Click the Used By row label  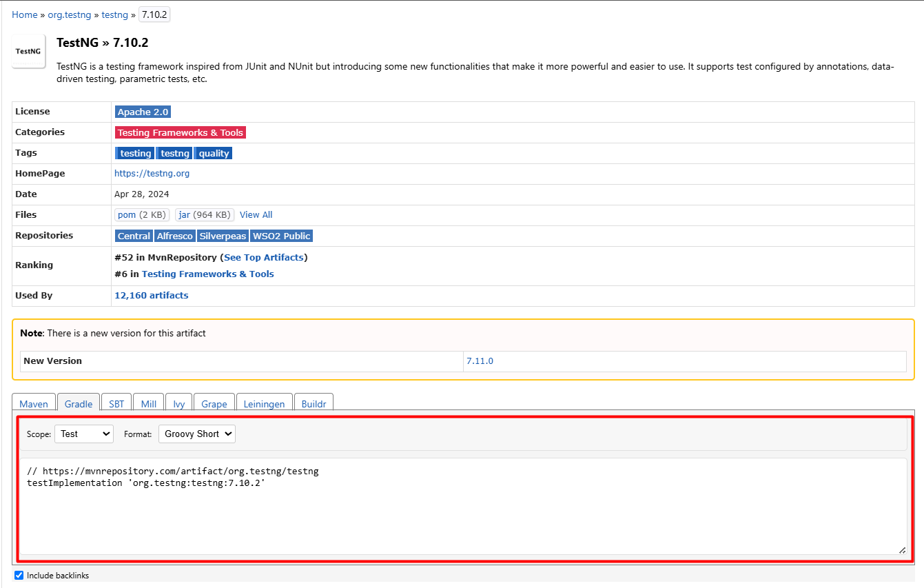pyautogui.click(x=34, y=295)
